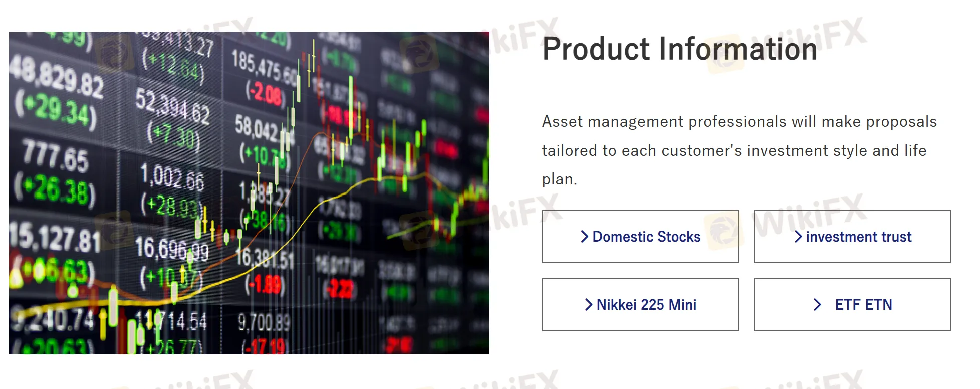
Task: Click the arrow icon before ETF ETN
Action: [x=817, y=305]
